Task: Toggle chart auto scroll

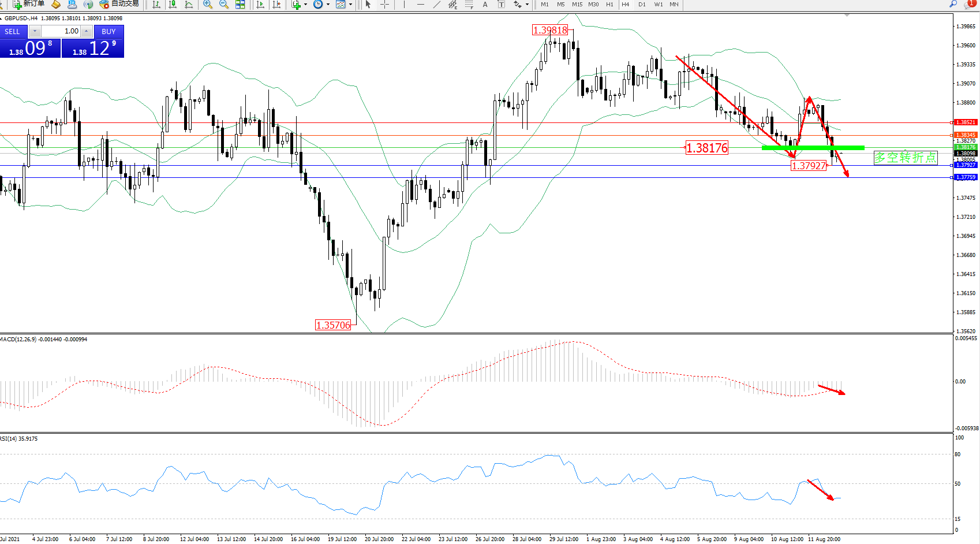Action: coord(260,5)
